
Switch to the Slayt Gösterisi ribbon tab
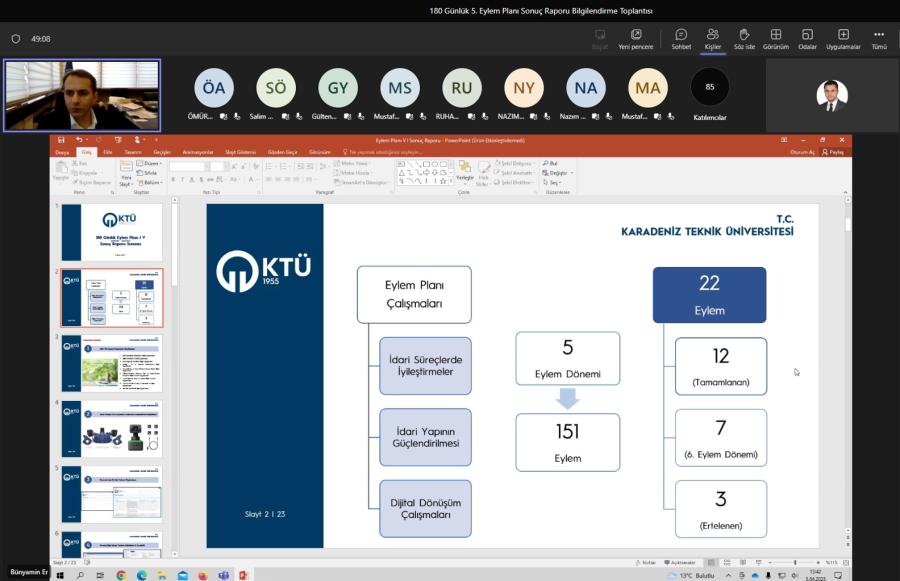240,152
